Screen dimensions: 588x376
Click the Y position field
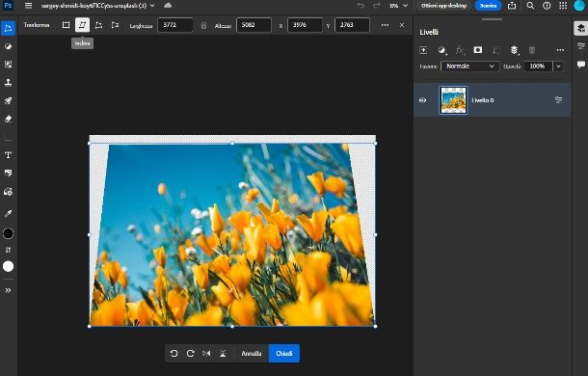click(352, 25)
